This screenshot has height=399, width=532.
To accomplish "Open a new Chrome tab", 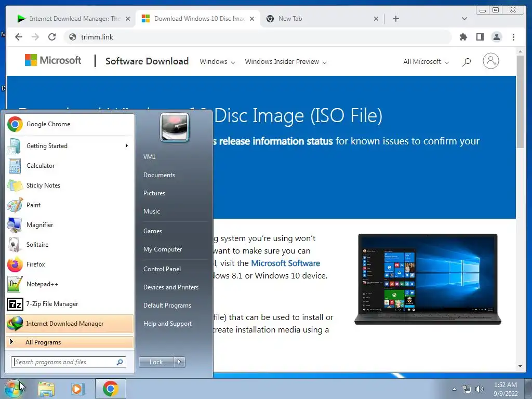I will coord(395,19).
